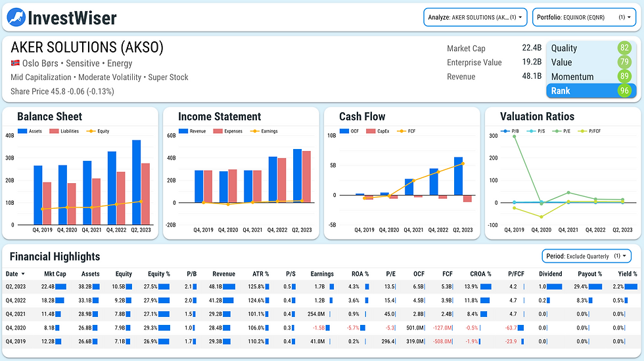Click the Market Cap 22.4B value
This screenshot has height=361, width=644.
point(532,47)
